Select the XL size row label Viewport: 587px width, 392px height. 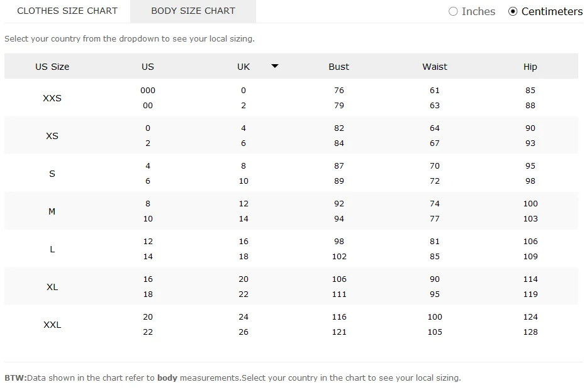pos(52,287)
